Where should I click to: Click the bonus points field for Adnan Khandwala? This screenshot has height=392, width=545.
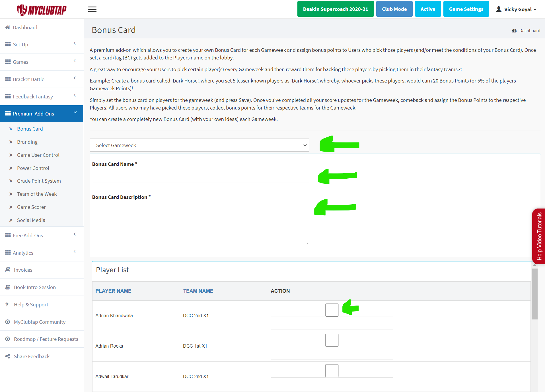332,323
